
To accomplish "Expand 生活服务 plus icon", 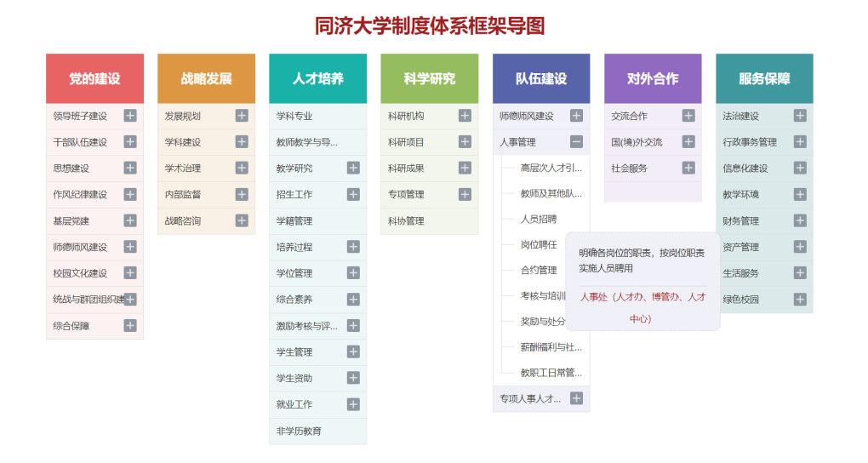I will (x=800, y=273).
